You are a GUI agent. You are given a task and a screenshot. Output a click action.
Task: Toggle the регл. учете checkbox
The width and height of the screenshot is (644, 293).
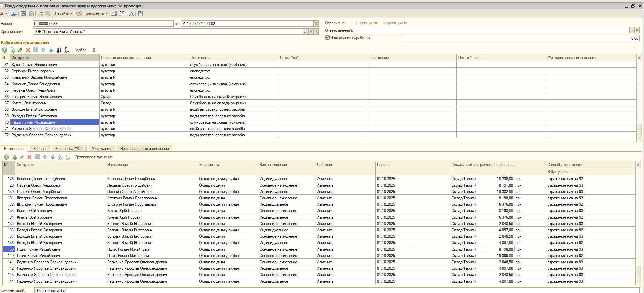[x=385, y=23]
